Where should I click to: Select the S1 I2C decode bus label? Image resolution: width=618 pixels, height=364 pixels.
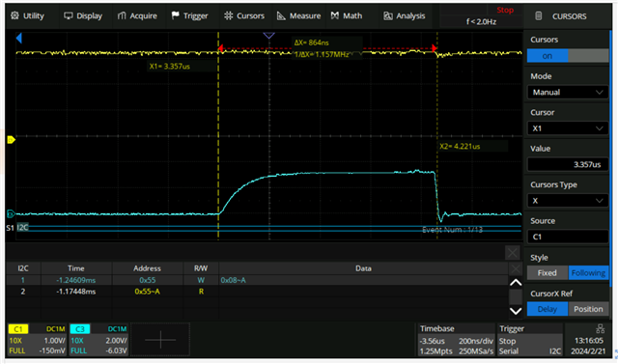pos(17,228)
